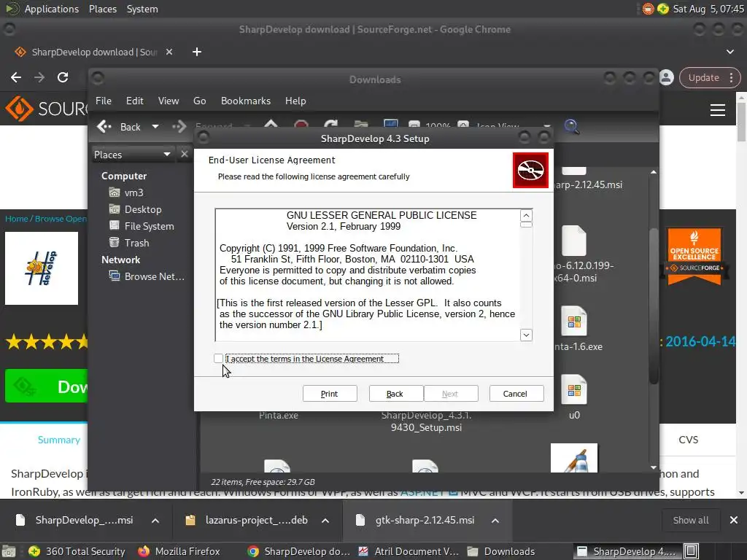Reload the page in Chrome
Screen dimensions: 747x560
click(63, 77)
